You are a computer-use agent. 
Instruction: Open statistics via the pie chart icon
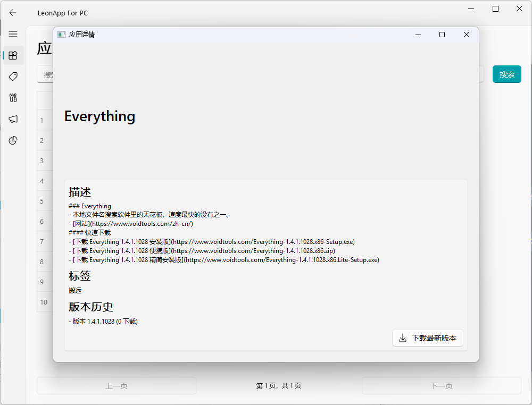[13, 140]
